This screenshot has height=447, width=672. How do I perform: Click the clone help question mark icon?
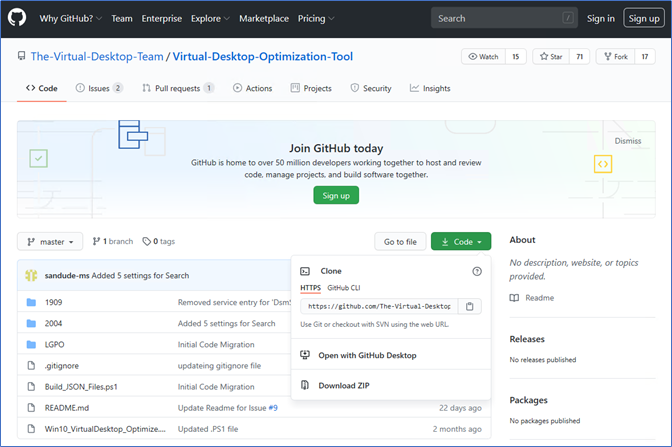[477, 271]
